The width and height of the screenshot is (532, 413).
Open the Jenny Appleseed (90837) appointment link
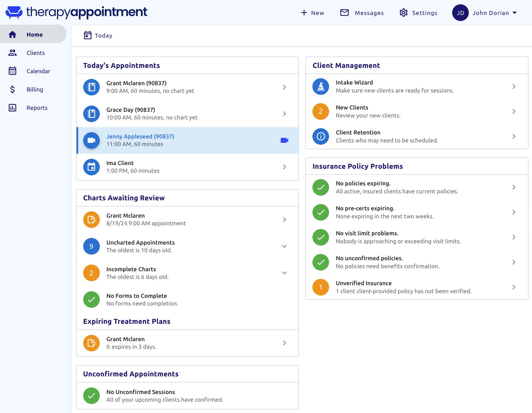click(x=140, y=136)
